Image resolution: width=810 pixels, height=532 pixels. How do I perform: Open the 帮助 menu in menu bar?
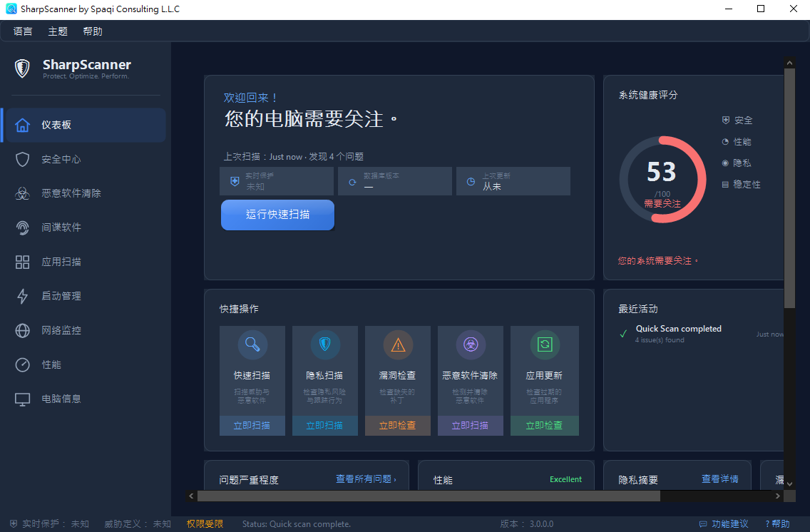[x=93, y=31]
